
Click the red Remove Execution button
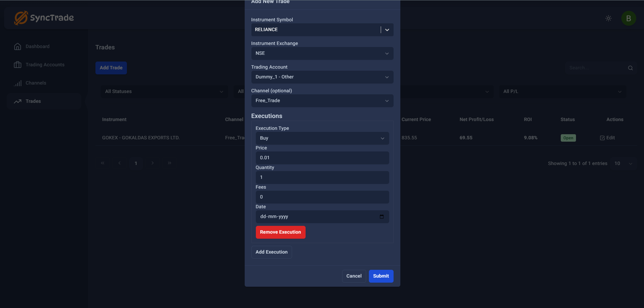280,232
